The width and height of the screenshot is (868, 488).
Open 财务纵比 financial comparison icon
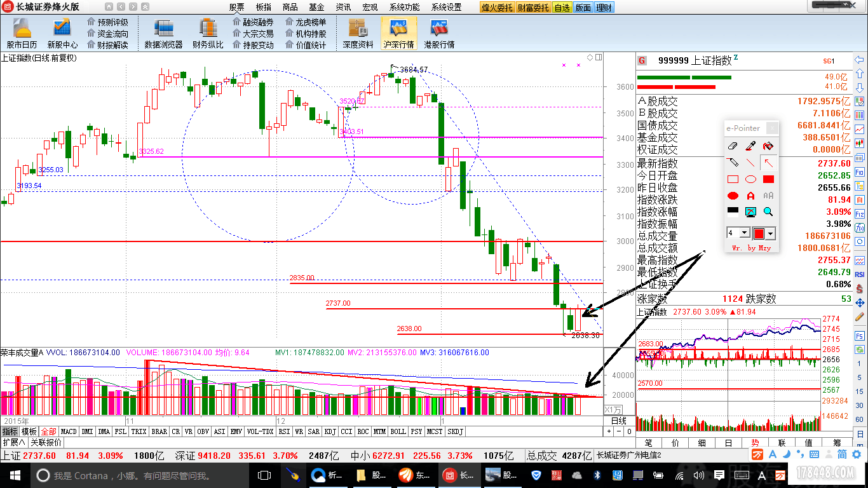pyautogui.click(x=208, y=32)
